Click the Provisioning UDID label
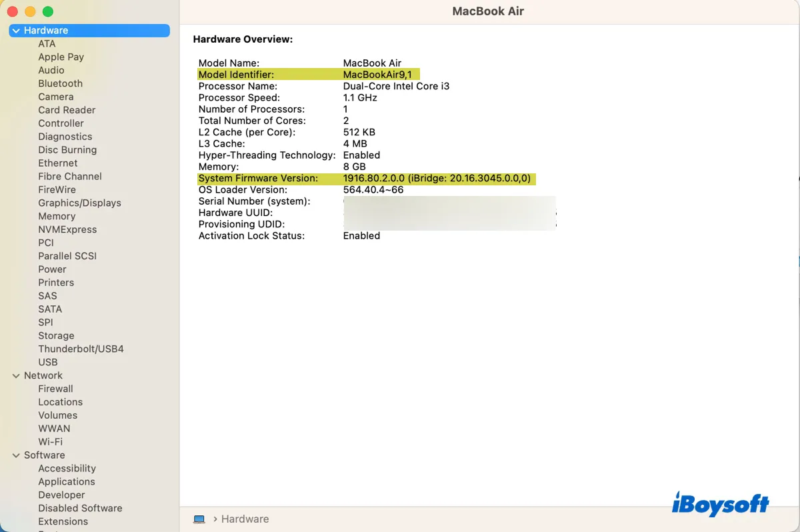Screen dimensions: 800x532 [x=241, y=225]
